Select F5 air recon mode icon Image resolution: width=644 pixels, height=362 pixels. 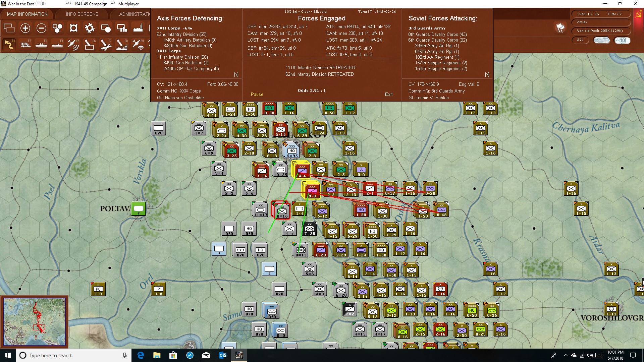point(73,44)
